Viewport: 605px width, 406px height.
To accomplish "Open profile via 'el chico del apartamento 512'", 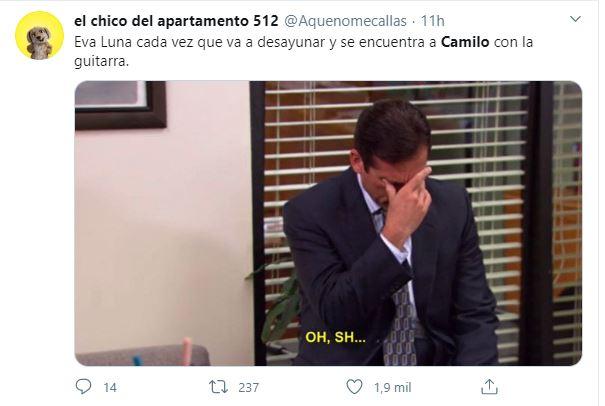I will pyautogui.click(x=176, y=21).
